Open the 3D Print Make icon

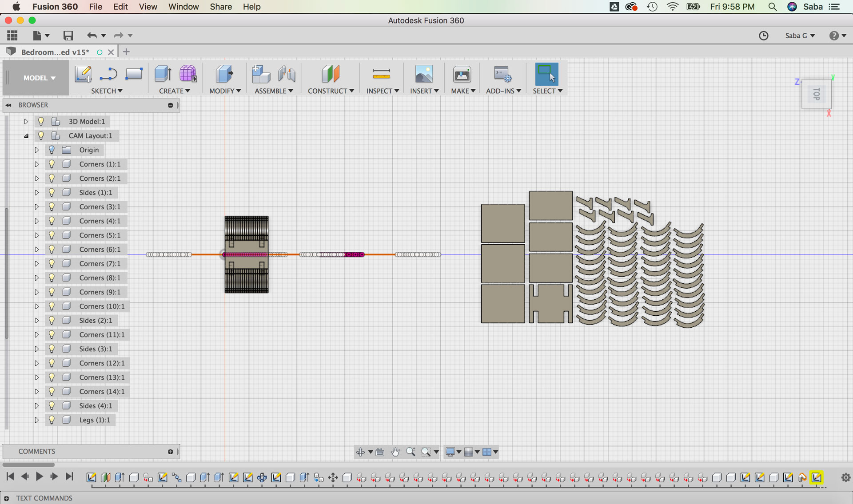(x=462, y=74)
